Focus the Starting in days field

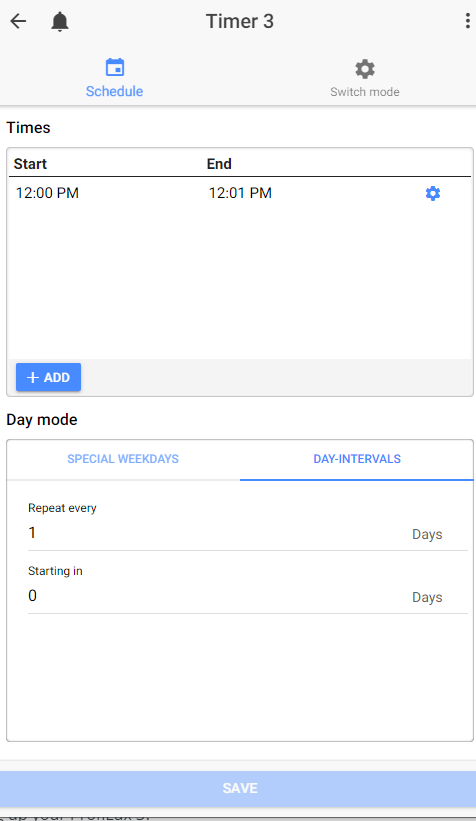(x=247, y=596)
